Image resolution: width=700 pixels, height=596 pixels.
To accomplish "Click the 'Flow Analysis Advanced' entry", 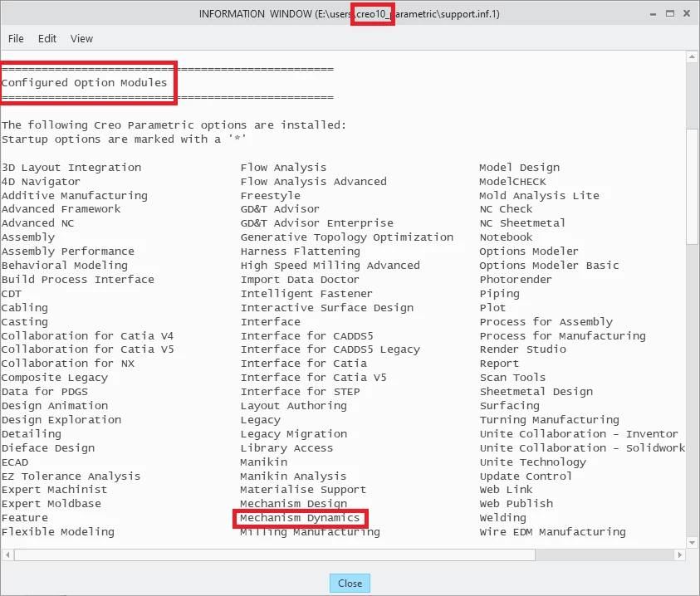I will tap(313, 182).
